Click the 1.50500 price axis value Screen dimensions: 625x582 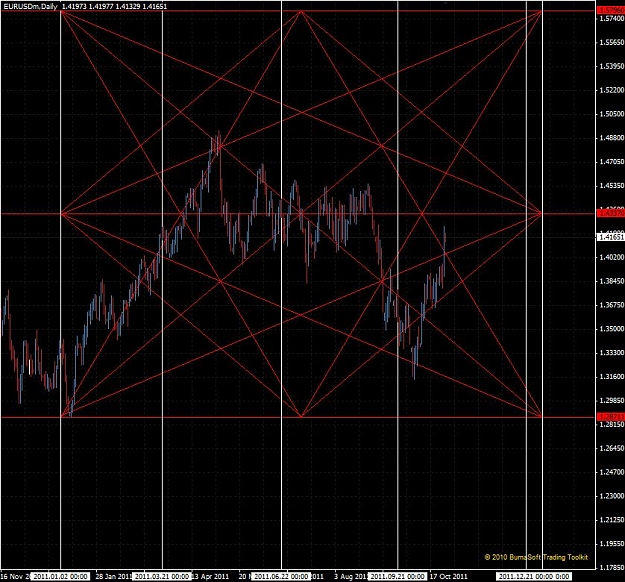pos(612,114)
